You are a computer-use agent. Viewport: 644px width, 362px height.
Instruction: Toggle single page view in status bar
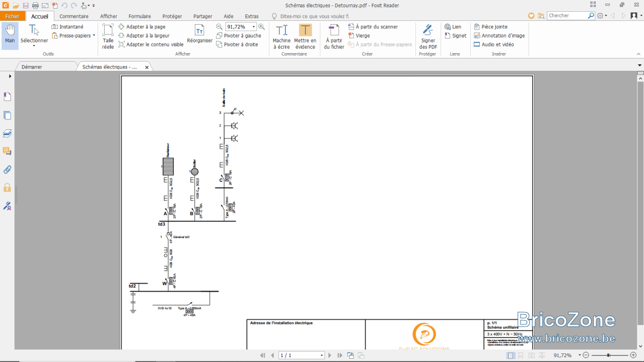[510, 356]
